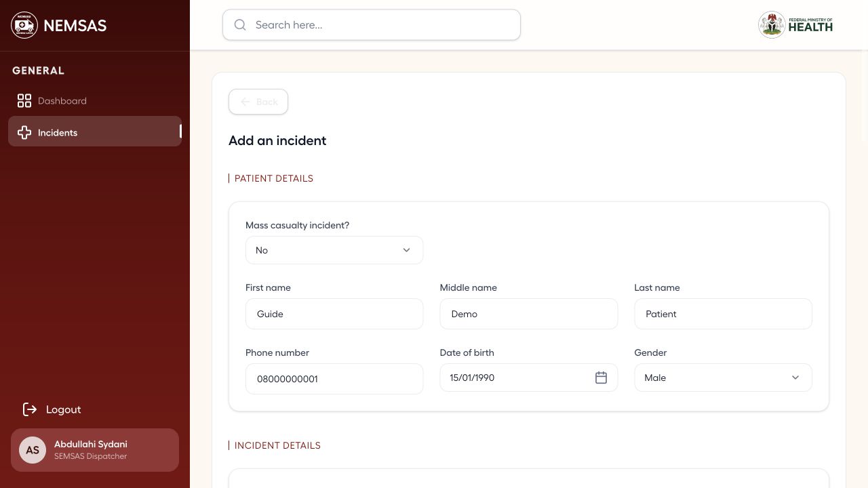This screenshot has height=488, width=868.
Task: Click the Dashboard grid icon
Action: pos(24,101)
